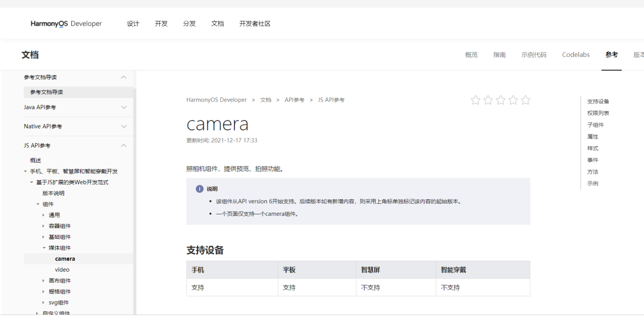Expand the Java API参考 section
This screenshot has height=319, width=644.
tap(124, 107)
